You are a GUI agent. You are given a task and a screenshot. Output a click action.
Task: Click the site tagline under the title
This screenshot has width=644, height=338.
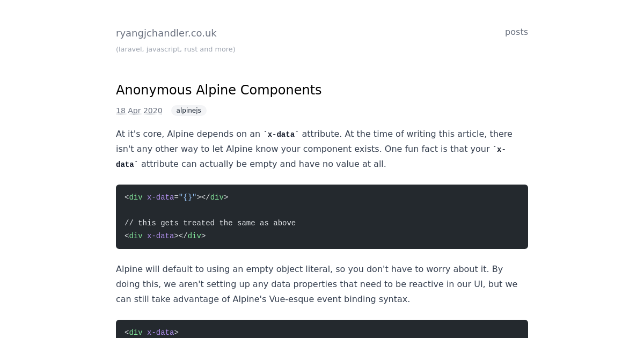(x=175, y=49)
